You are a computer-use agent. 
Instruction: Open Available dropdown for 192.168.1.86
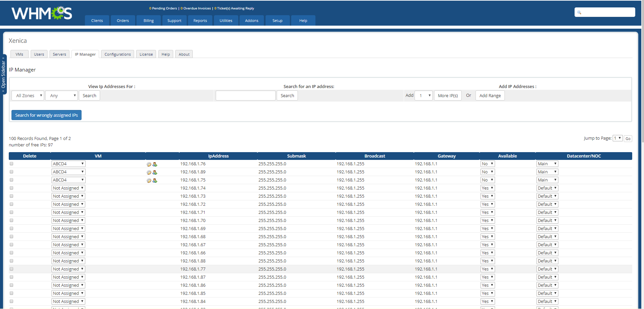click(488, 285)
